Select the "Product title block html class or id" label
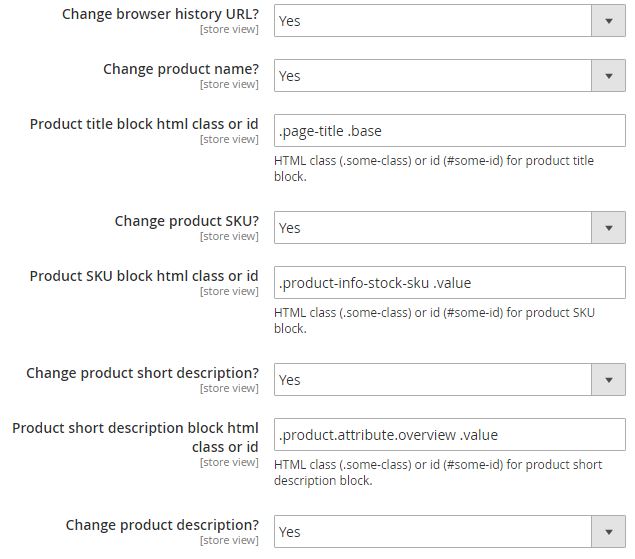Image resolution: width=635 pixels, height=559 pixels. (144, 124)
